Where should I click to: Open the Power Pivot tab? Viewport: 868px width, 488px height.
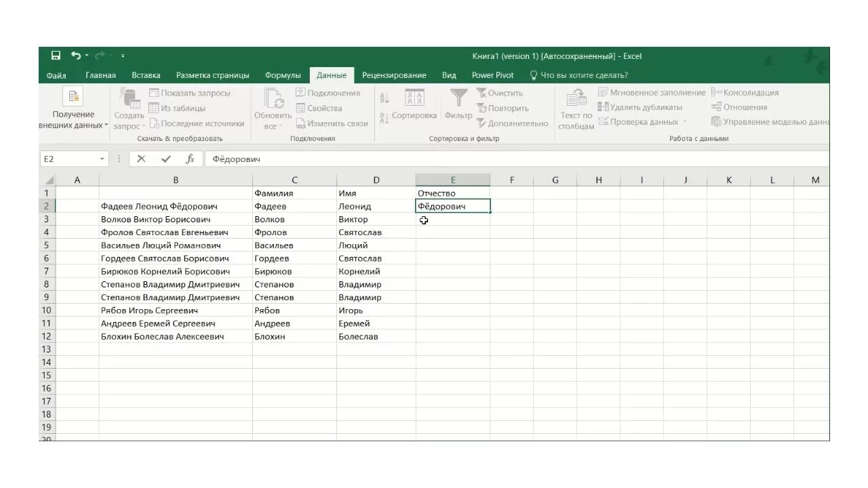click(492, 75)
